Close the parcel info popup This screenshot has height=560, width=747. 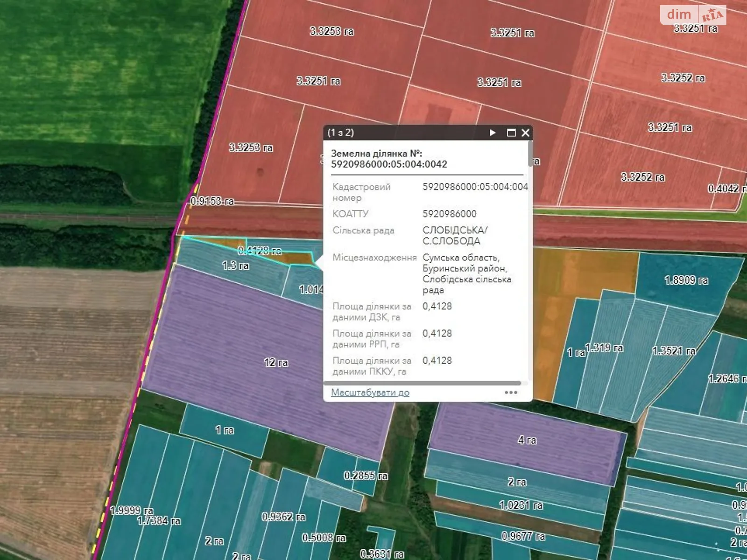coord(525,133)
